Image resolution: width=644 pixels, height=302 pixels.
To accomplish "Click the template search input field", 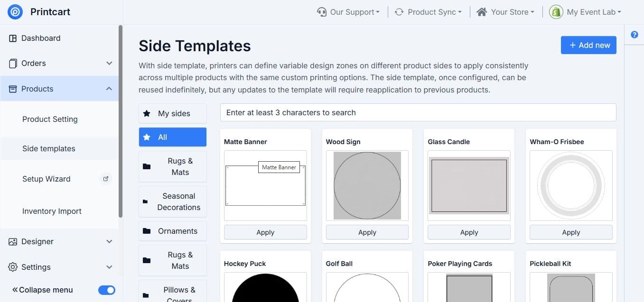I will (418, 112).
